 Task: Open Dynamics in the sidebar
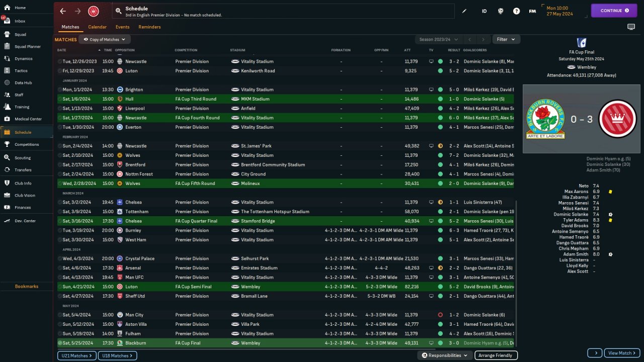pyautogui.click(x=27, y=59)
